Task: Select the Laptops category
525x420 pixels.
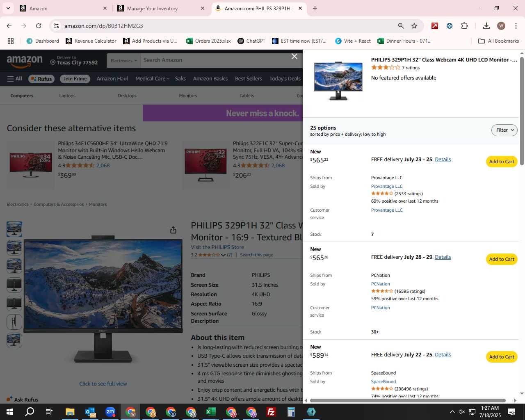Action: (67, 96)
